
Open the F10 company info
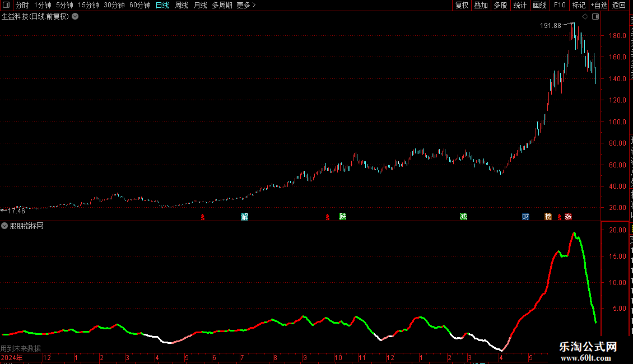[x=560, y=5]
